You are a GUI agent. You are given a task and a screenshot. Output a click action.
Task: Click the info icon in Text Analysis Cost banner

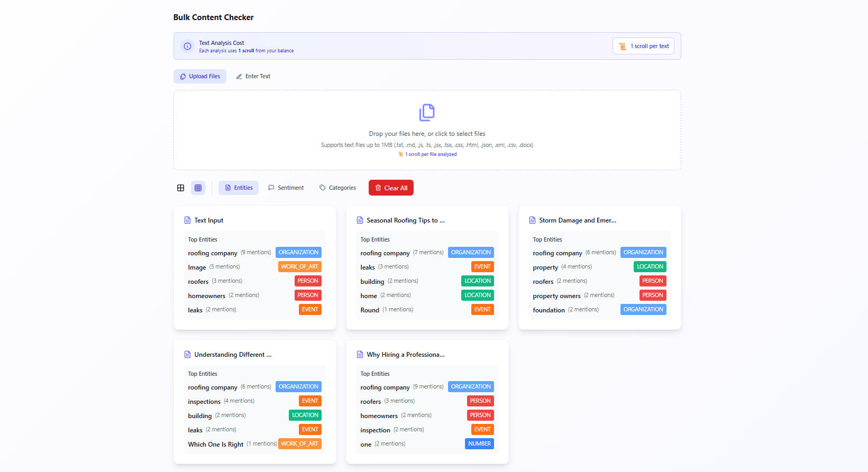click(x=187, y=47)
